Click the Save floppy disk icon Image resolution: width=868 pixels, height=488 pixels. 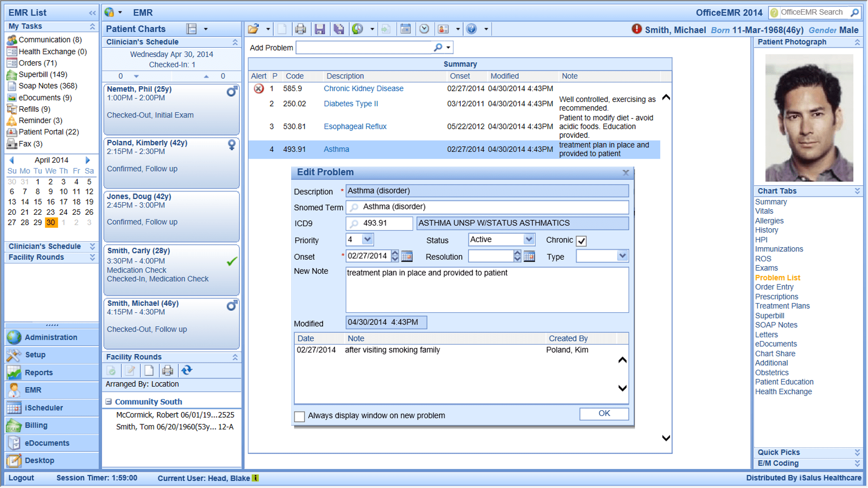pos(320,29)
